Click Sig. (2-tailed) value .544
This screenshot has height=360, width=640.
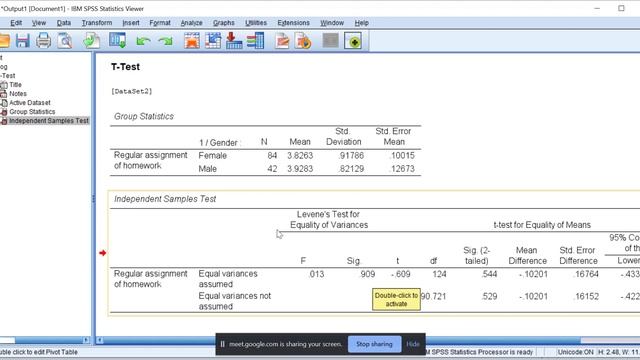[489, 274]
